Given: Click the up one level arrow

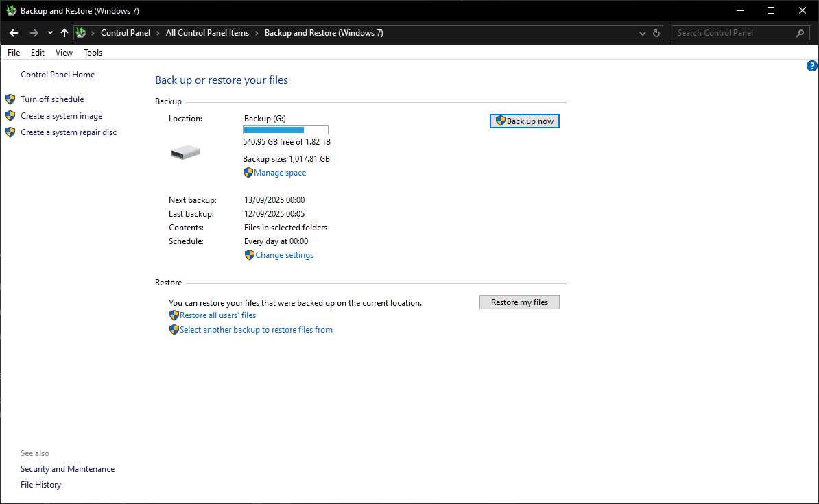Looking at the screenshot, I should 64,33.
